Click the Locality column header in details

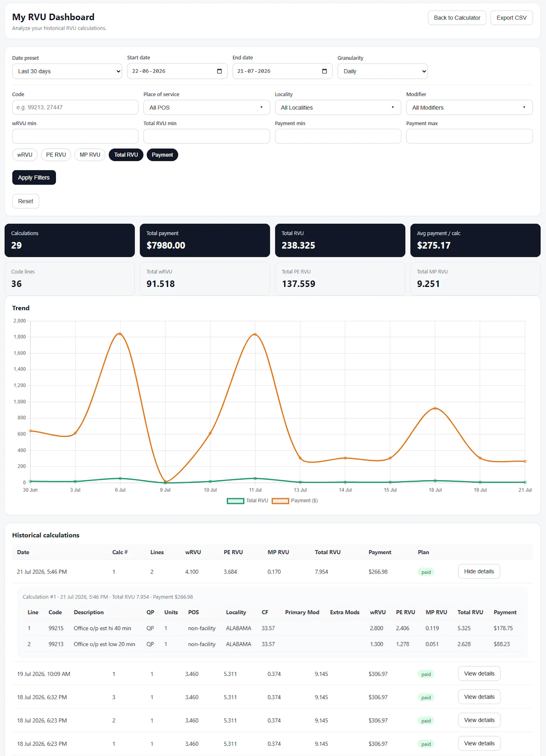236,612
